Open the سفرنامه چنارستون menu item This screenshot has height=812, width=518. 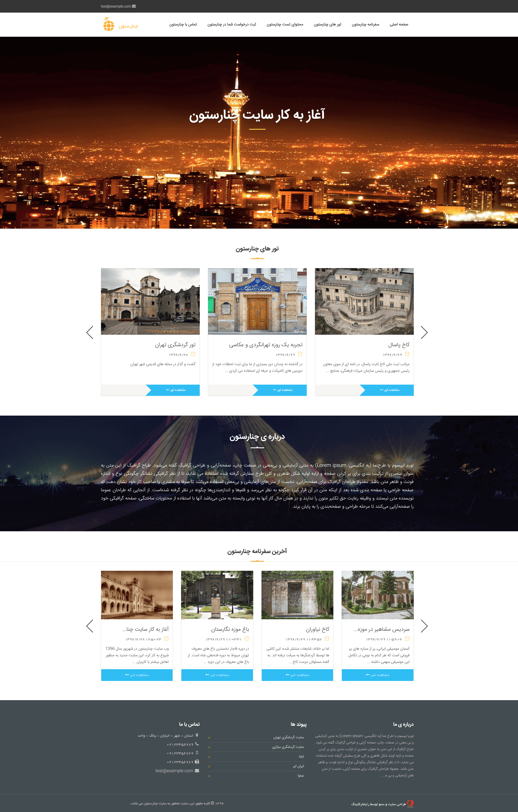tap(365, 24)
